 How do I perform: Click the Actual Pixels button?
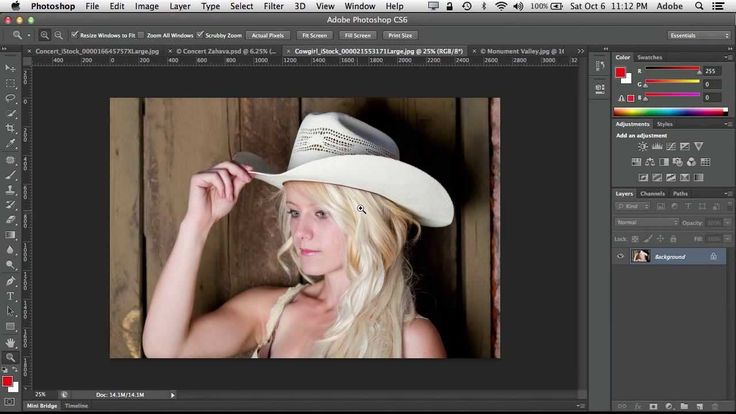[x=267, y=35]
